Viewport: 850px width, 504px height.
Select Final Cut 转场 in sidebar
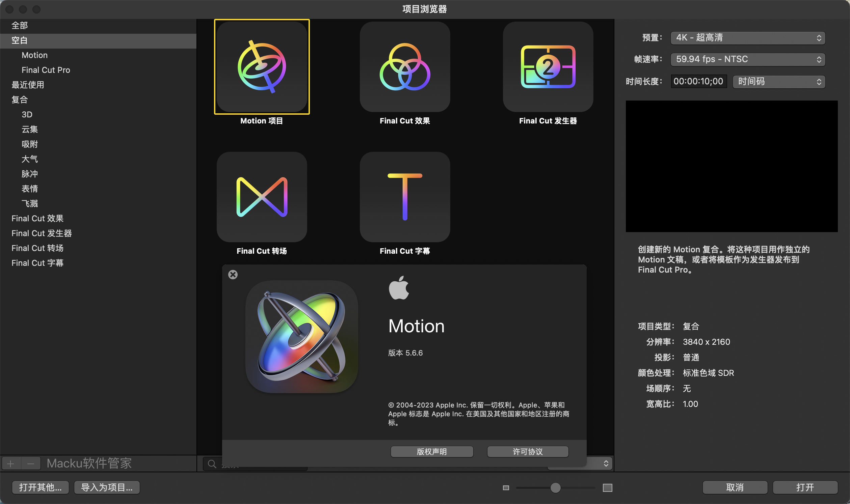98,248
